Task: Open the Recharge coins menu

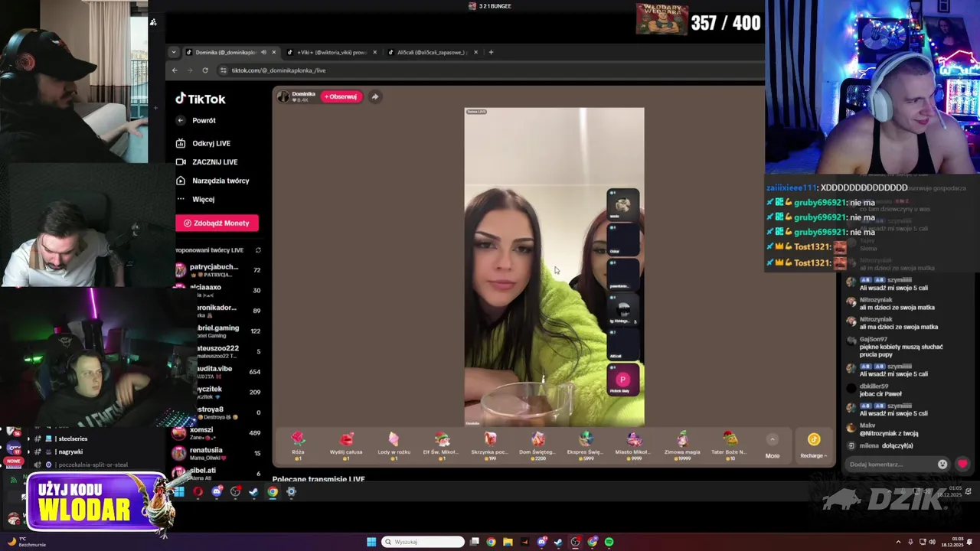Action: click(814, 445)
